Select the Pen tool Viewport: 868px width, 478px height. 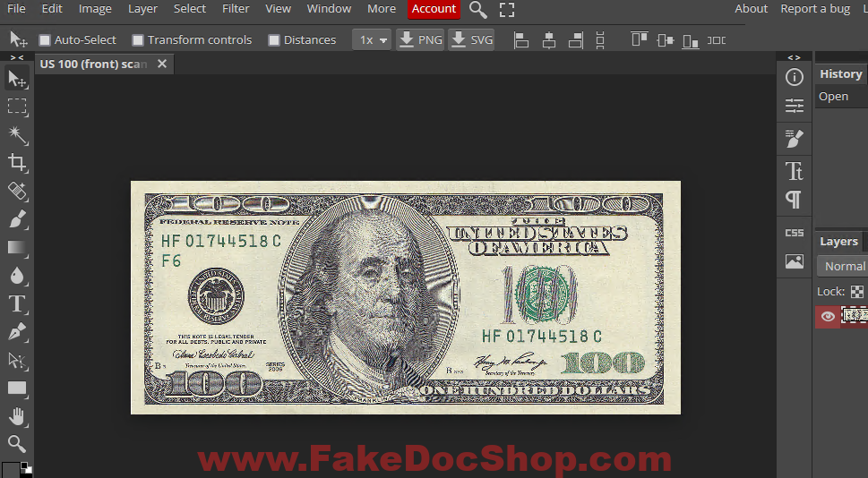pyautogui.click(x=17, y=332)
